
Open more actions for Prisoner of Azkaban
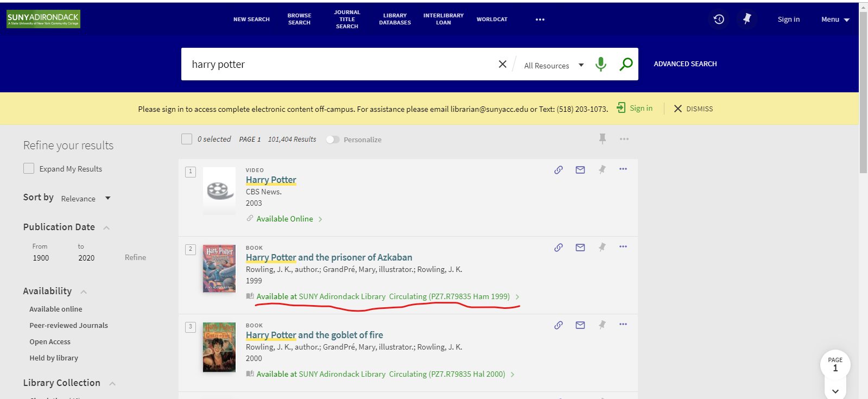tap(623, 246)
